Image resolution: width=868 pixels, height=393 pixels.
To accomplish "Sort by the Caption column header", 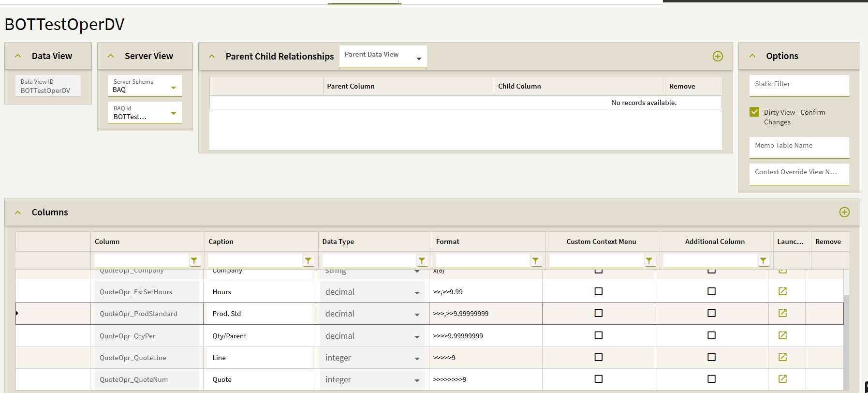I will click(221, 242).
